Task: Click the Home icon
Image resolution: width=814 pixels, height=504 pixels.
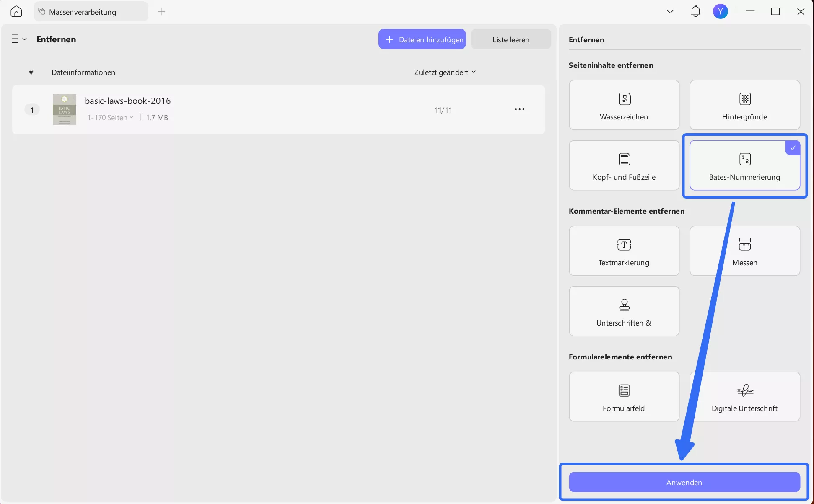Action: pos(16,11)
